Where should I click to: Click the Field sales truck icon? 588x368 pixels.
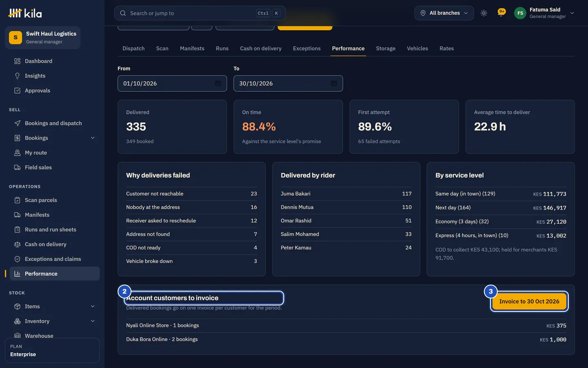point(17,168)
